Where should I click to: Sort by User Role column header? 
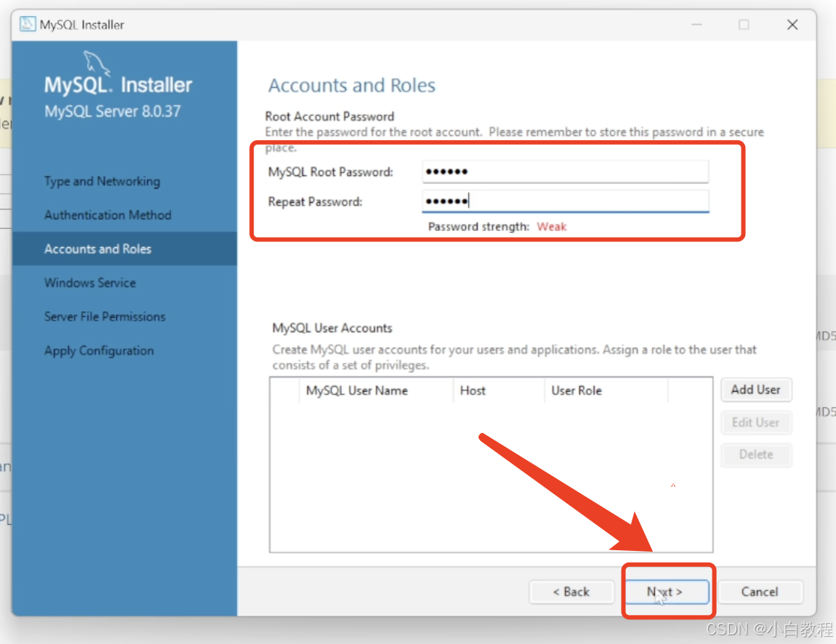click(x=606, y=390)
